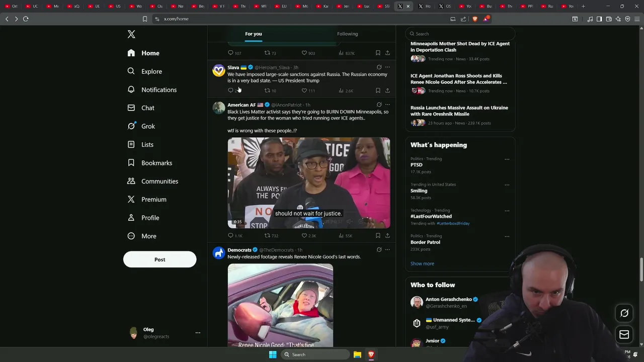This screenshot has height=362, width=644.
Task: Open more options for Smiling trend
Action: pyautogui.click(x=507, y=185)
